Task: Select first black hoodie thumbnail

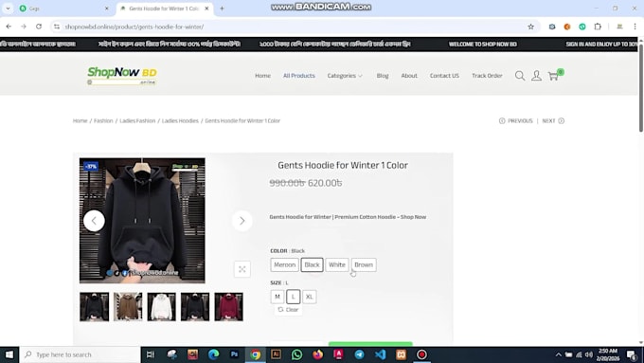Action: [95, 307]
